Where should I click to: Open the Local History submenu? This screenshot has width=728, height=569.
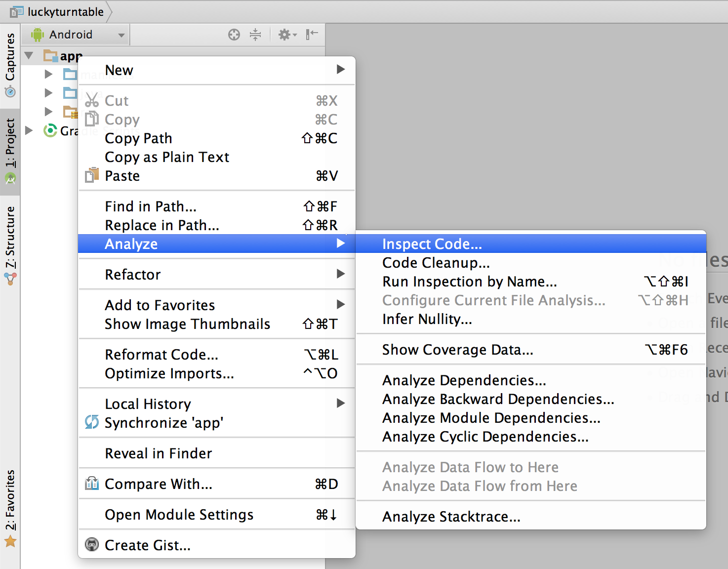click(217, 404)
